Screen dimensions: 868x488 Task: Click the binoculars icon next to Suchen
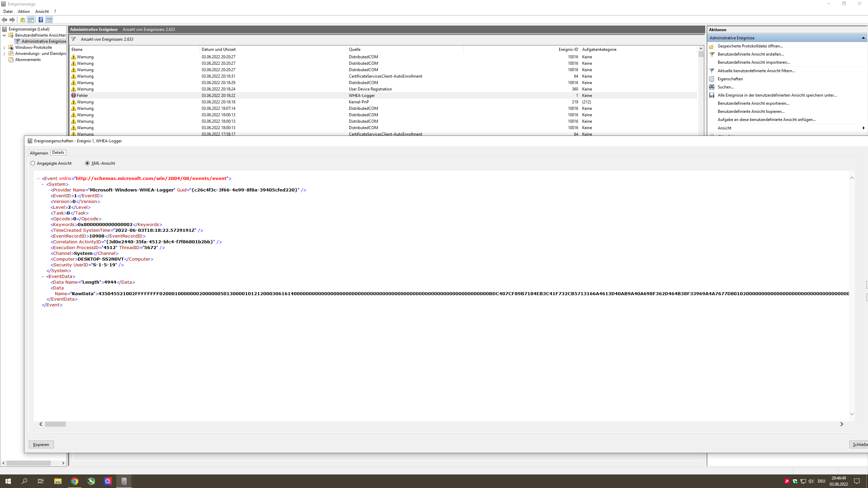click(712, 87)
